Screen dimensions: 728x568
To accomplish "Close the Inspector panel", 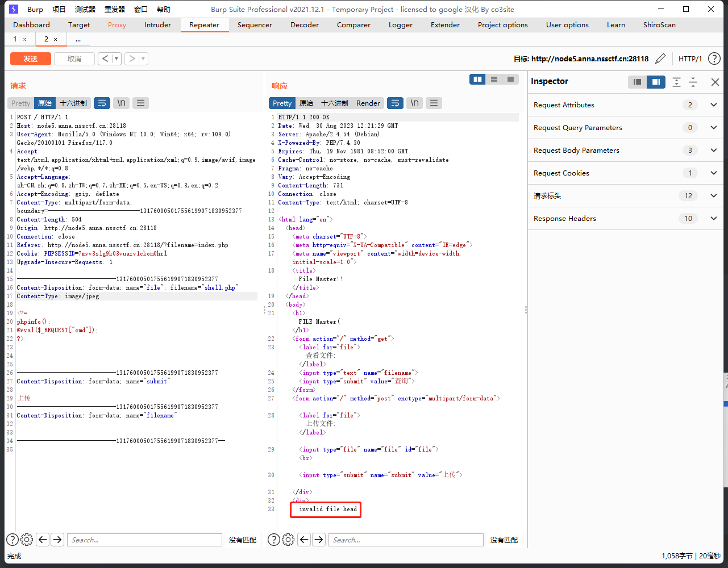I will (x=715, y=82).
